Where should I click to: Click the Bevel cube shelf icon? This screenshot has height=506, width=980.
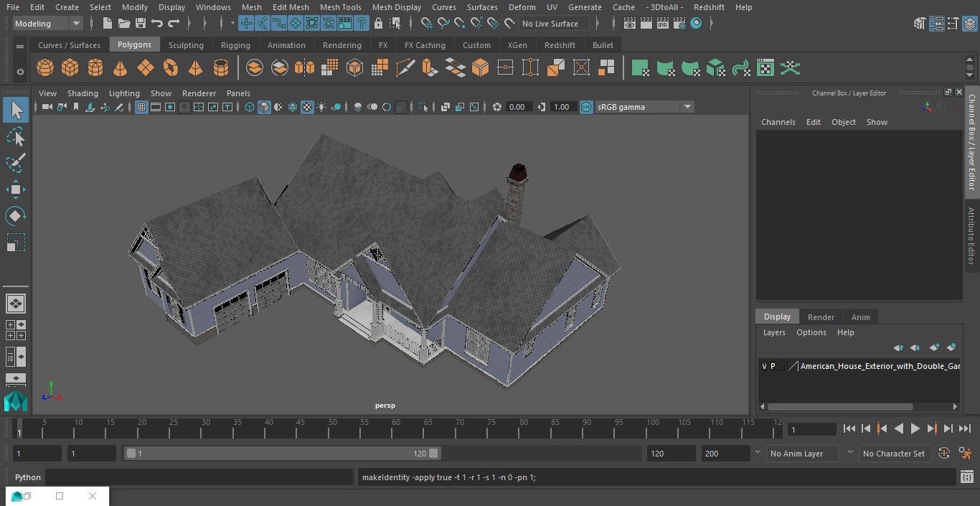(x=480, y=68)
